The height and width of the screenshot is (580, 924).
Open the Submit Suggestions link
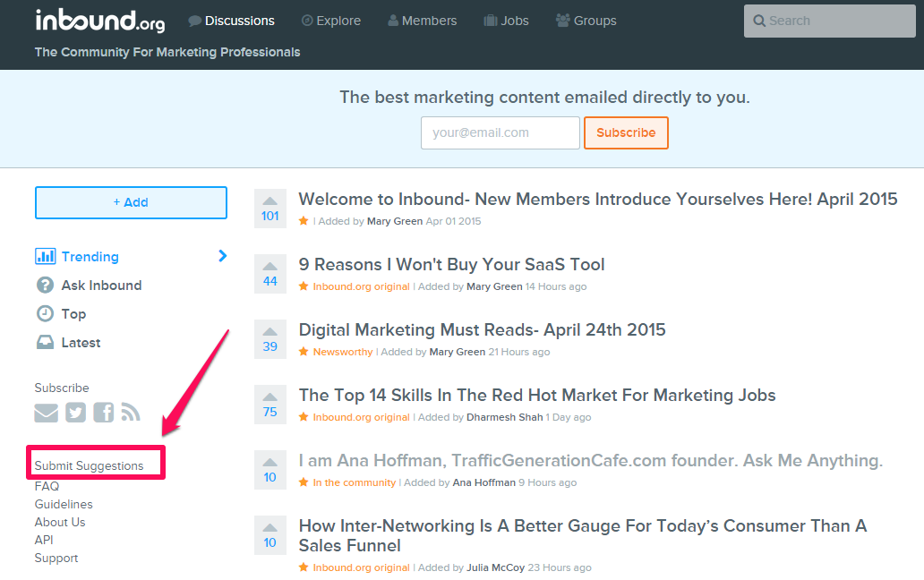[89, 465]
